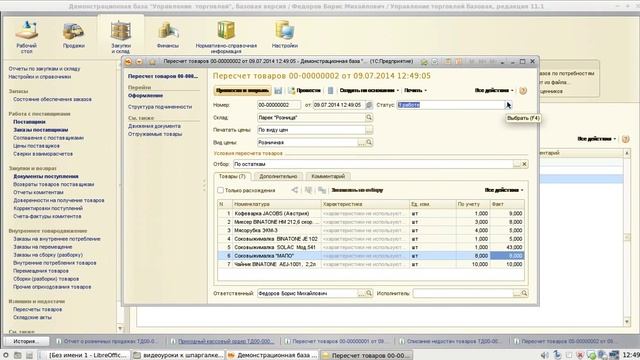Click the home icon in the document titlebar
The image size is (640, 360).
(x=152, y=61)
